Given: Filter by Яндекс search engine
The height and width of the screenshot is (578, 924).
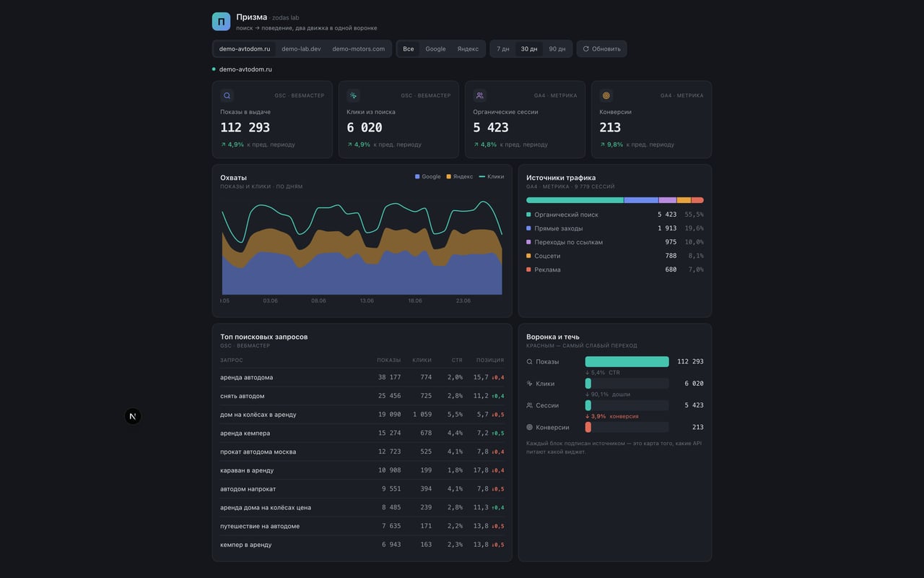Looking at the screenshot, I should [x=468, y=49].
